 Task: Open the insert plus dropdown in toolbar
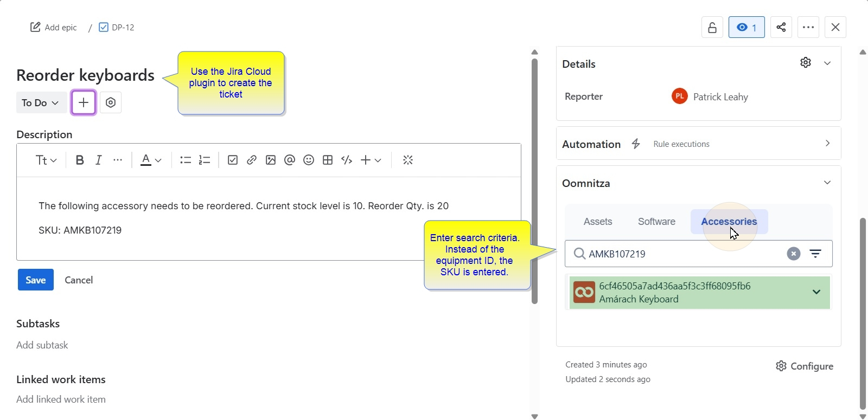(x=371, y=160)
